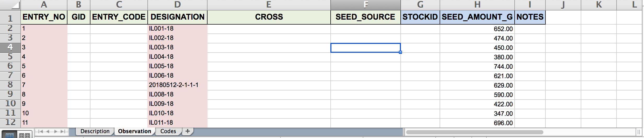Go to next sheet arrow
This screenshot has height=138, width=644.
55,131
